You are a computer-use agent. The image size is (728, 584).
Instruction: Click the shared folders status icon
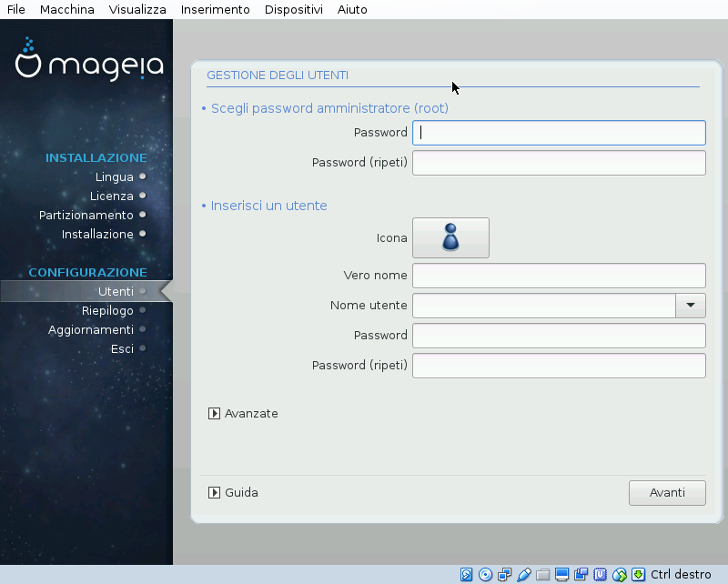tap(542, 575)
